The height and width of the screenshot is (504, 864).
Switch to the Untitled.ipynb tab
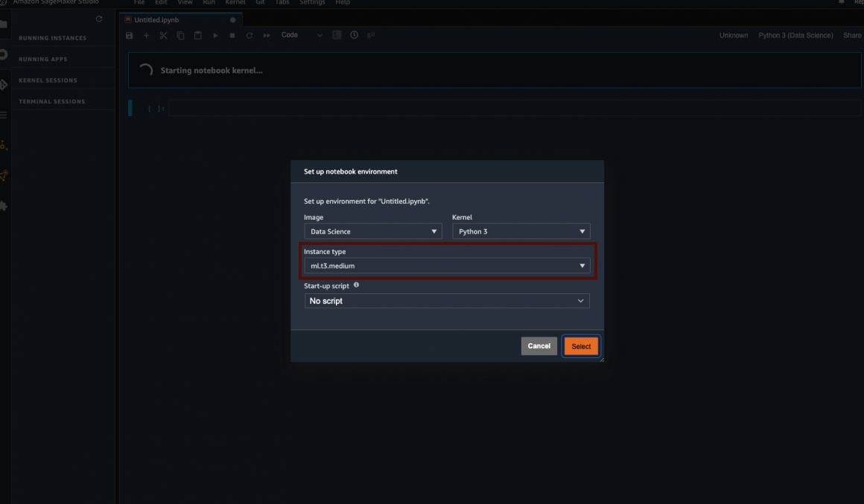pyautogui.click(x=156, y=20)
